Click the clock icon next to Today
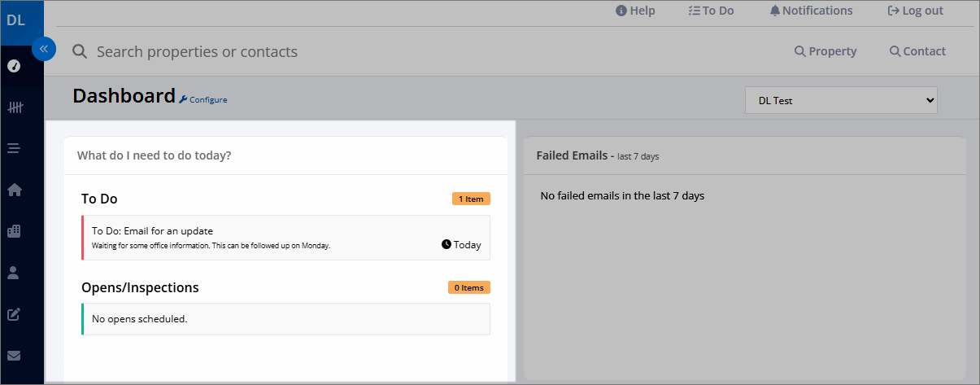Screen dimensions: 980x385 pyautogui.click(x=446, y=244)
